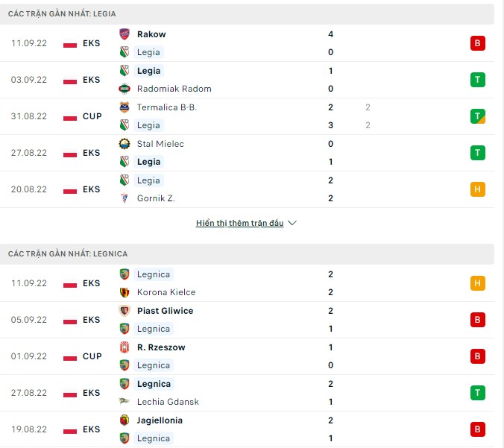Click the Poland flag on the 31.08.22 CUP row
504x448 pixels.
tap(70, 116)
